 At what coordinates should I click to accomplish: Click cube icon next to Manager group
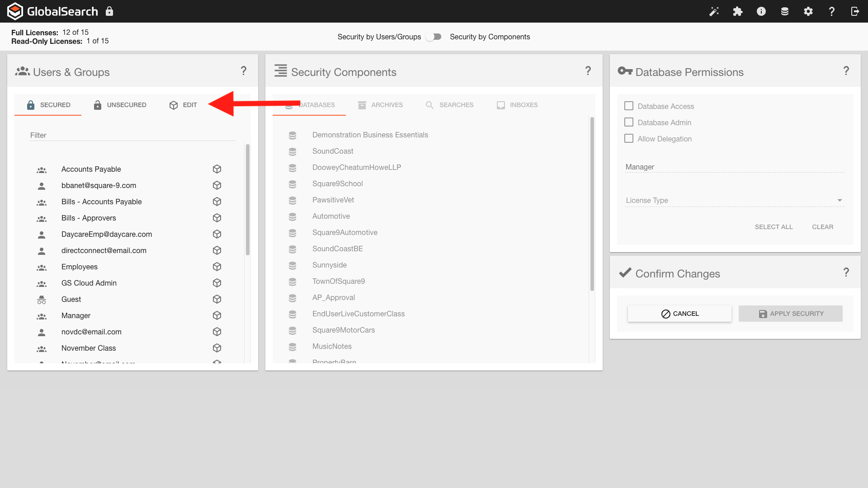(217, 315)
